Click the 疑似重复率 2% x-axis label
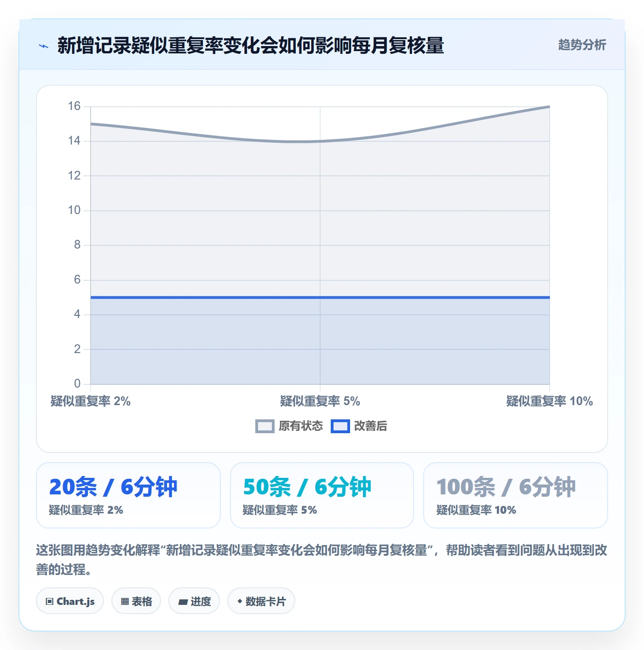 91,401
